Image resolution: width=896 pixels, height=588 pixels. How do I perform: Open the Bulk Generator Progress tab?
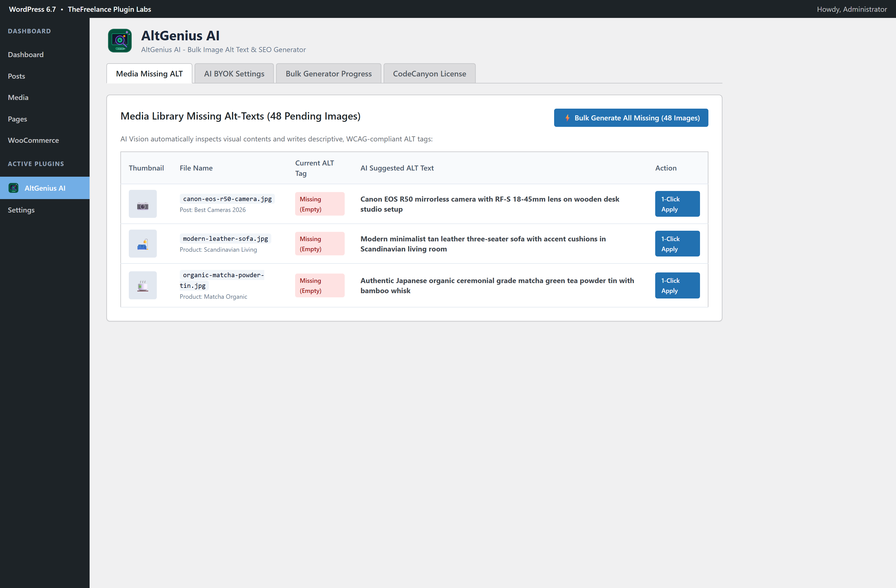329,73
